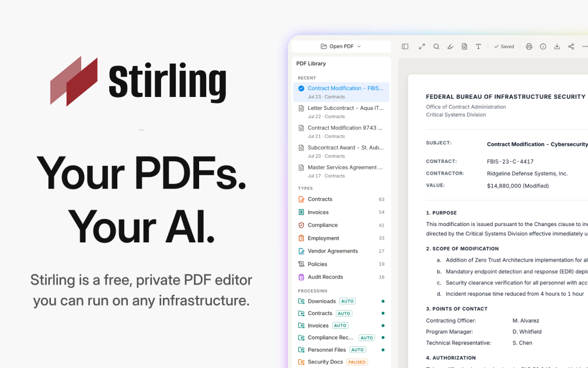Toggle the AUTO badge on Downloads folder

347,301
